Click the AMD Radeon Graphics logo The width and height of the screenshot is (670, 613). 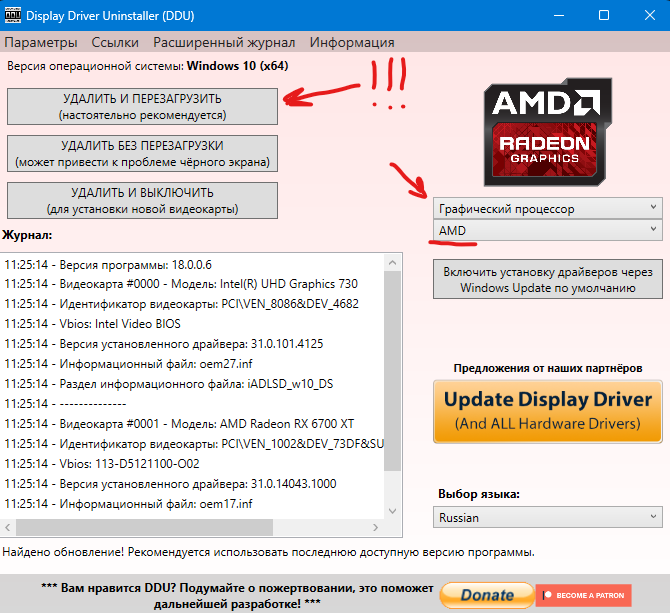coord(548,132)
